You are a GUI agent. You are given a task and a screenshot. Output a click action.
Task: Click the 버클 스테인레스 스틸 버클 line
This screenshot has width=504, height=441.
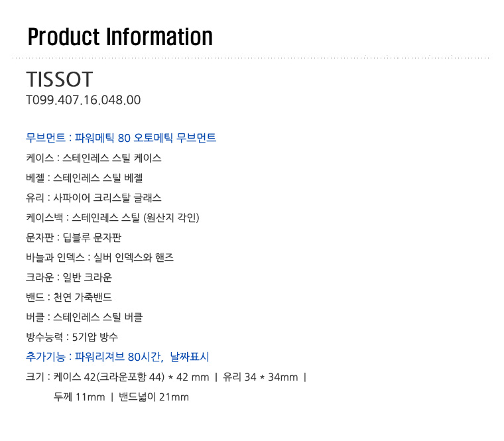coord(84,317)
